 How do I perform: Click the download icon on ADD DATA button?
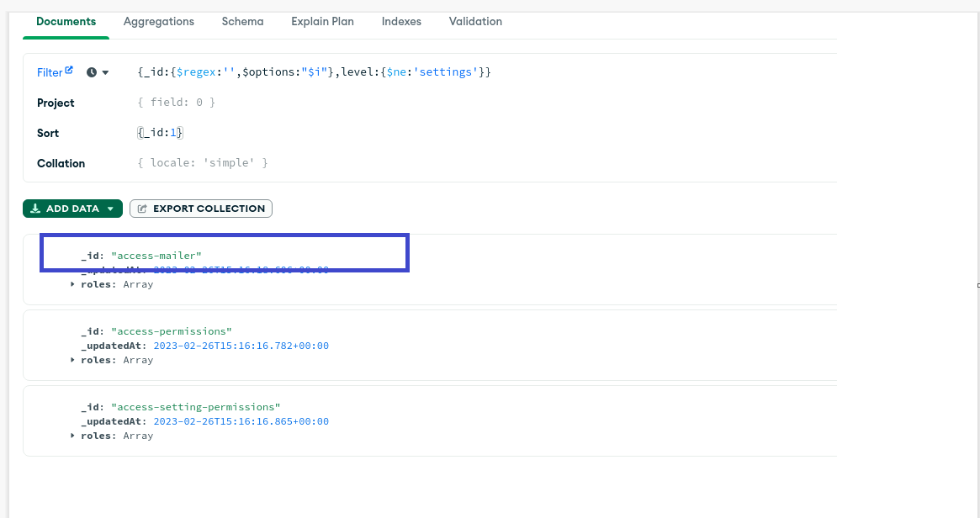pos(37,209)
